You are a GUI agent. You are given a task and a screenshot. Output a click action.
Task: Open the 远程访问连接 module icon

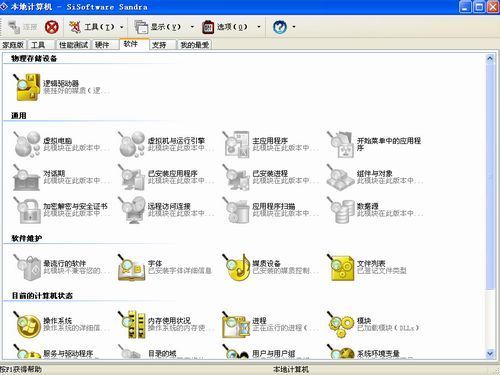pyautogui.click(x=131, y=210)
